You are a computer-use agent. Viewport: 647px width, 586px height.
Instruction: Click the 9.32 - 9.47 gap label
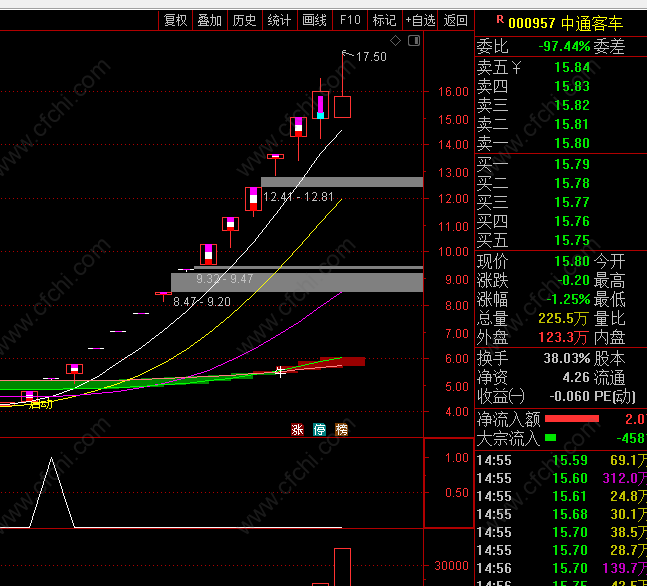224,279
